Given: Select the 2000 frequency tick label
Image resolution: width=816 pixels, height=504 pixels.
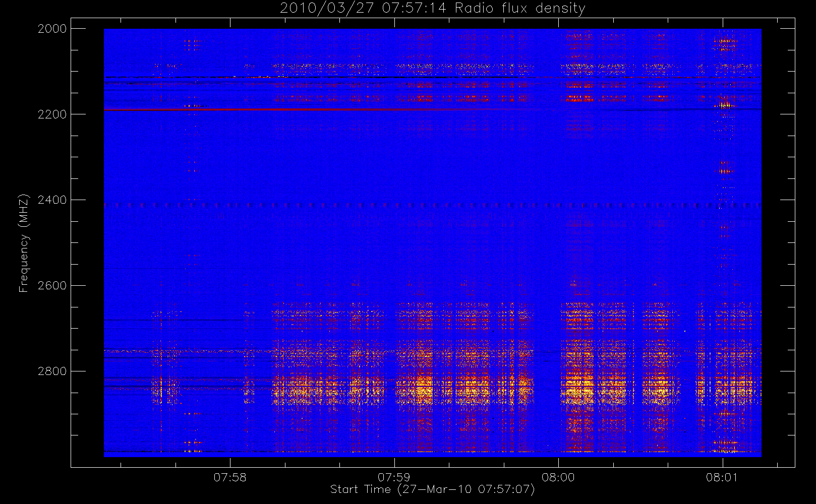Looking at the screenshot, I should (52, 29).
